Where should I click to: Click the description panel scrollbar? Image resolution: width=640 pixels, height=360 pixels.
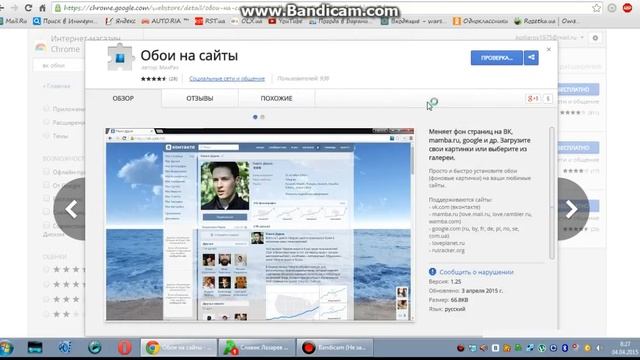pyautogui.click(x=552, y=193)
